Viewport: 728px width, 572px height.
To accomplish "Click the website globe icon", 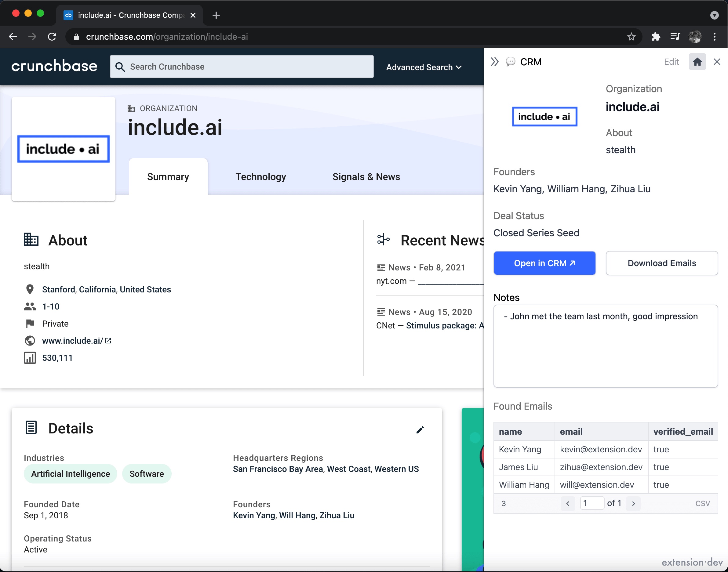I will pyautogui.click(x=30, y=341).
